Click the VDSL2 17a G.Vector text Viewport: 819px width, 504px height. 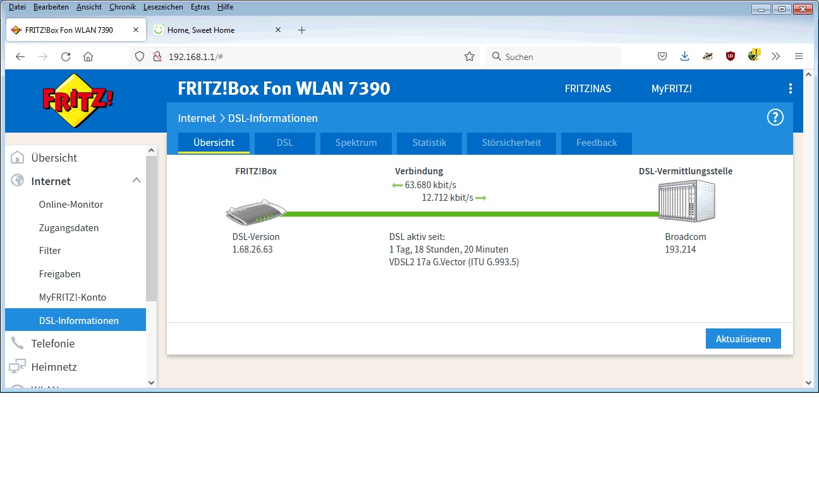coord(454,262)
